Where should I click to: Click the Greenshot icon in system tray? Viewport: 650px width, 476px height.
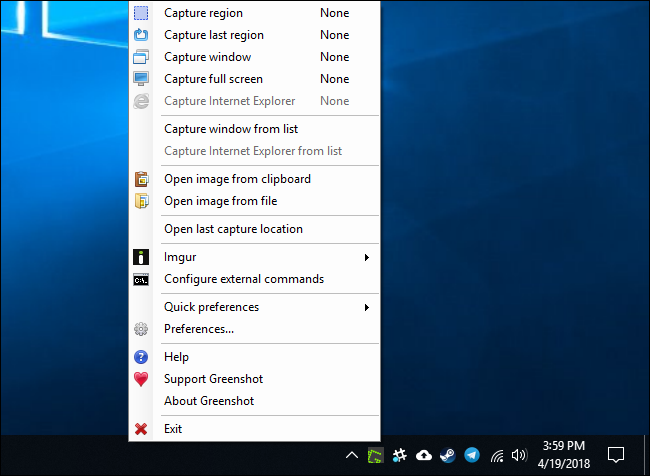375,455
